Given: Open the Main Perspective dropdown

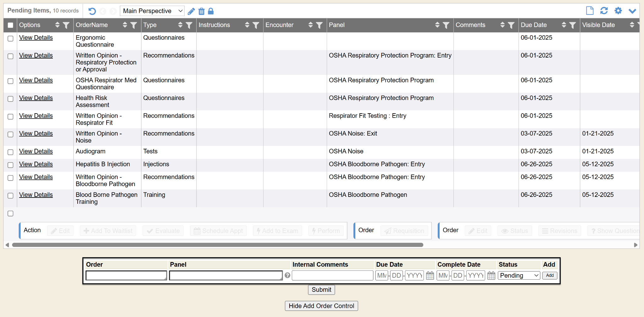Looking at the screenshot, I should pyautogui.click(x=152, y=11).
